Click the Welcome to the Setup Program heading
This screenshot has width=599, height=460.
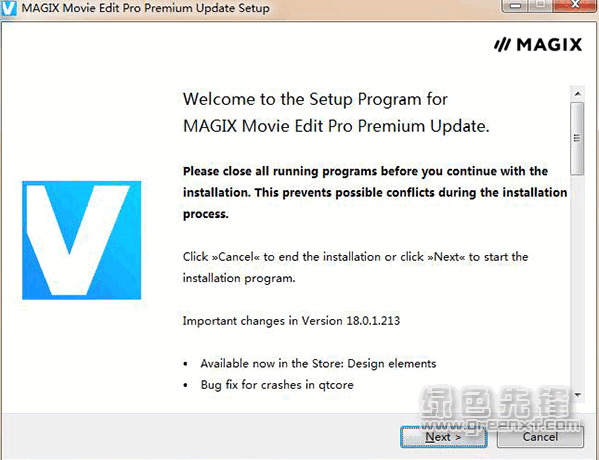coord(336,113)
